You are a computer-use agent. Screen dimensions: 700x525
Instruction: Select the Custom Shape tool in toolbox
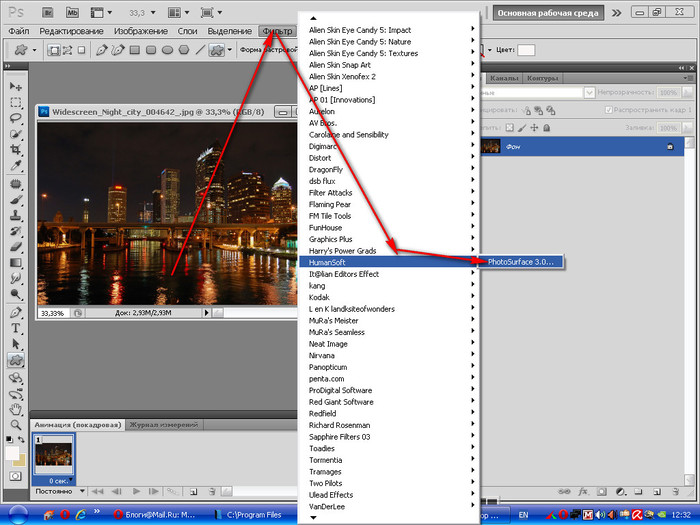(16, 360)
